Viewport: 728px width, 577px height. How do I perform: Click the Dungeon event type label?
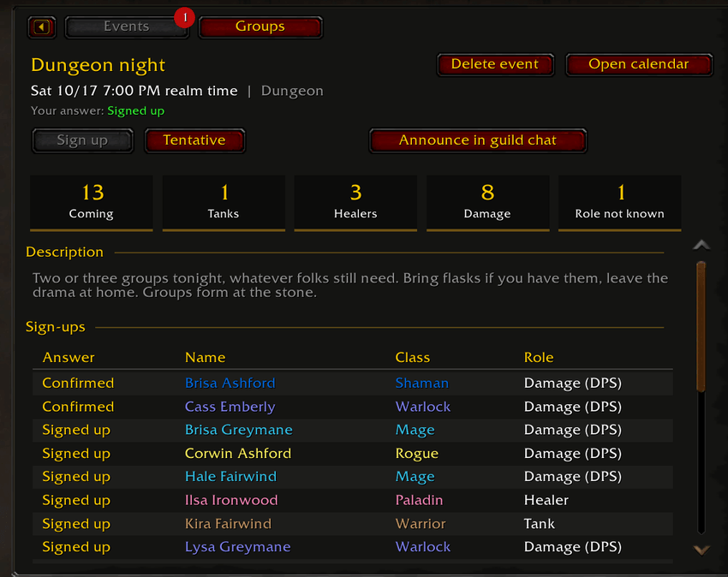pos(292,91)
